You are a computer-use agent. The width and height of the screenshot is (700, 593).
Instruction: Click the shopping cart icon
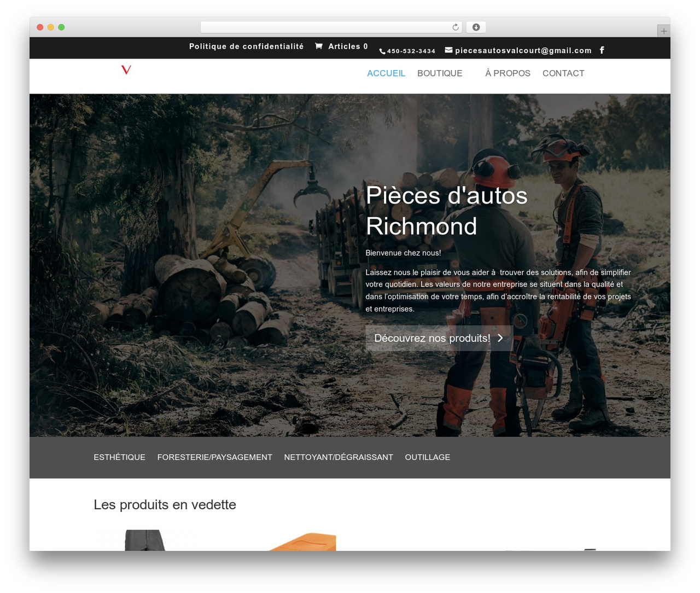[x=319, y=46]
